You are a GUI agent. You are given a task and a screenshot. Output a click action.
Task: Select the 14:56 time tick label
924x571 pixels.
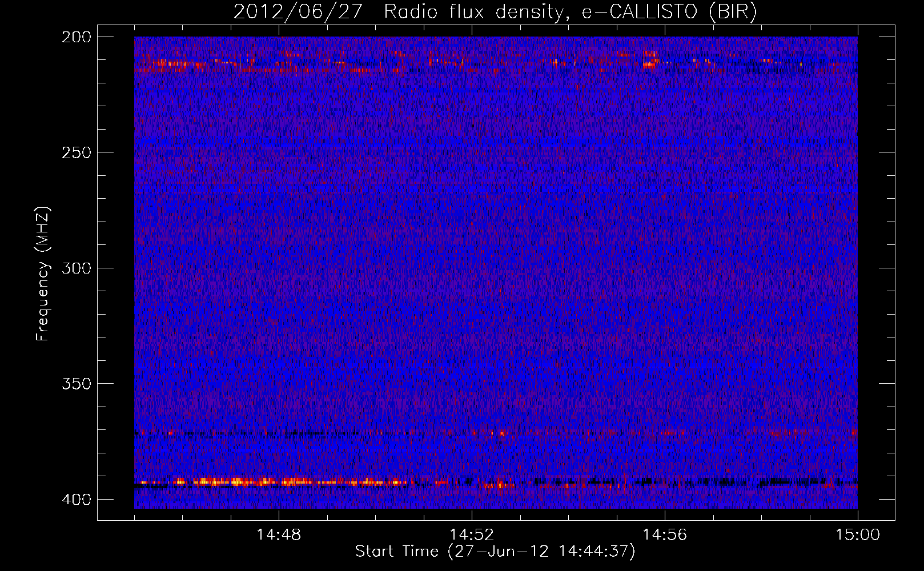coord(665,535)
